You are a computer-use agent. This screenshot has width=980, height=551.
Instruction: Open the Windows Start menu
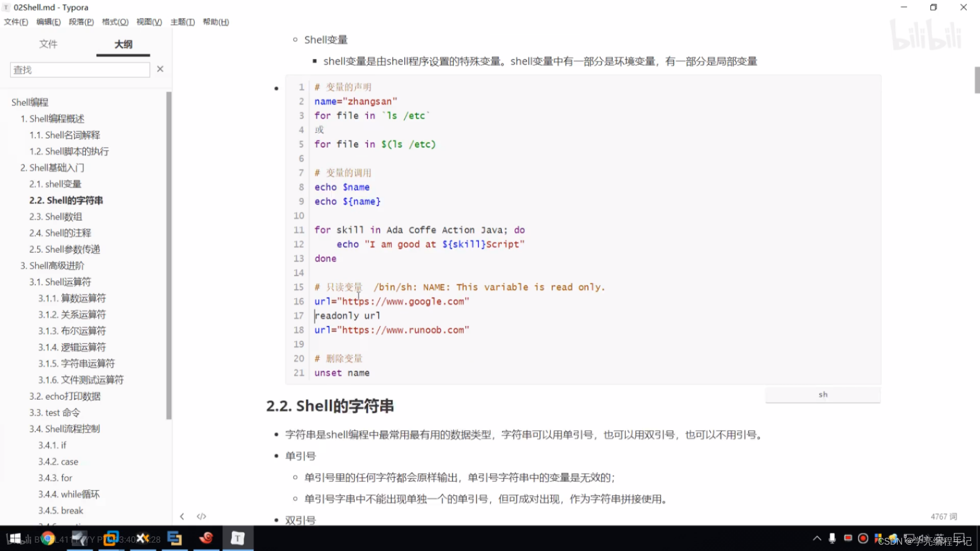(15, 539)
